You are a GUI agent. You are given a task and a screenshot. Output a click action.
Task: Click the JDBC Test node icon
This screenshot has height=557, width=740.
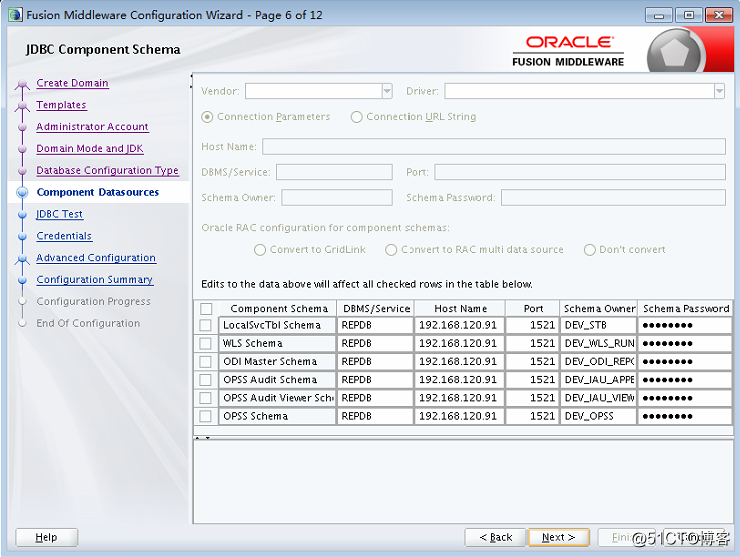pos(22,214)
